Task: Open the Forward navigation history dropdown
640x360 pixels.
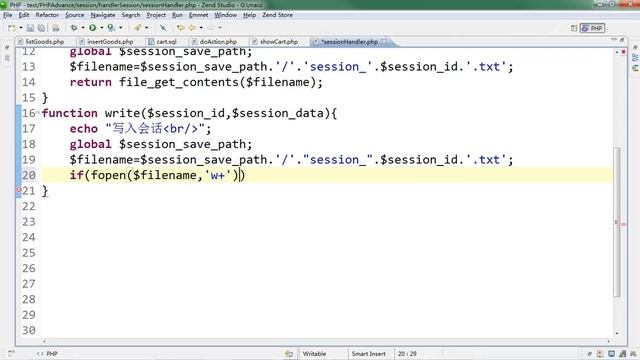Action: point(220,28)
